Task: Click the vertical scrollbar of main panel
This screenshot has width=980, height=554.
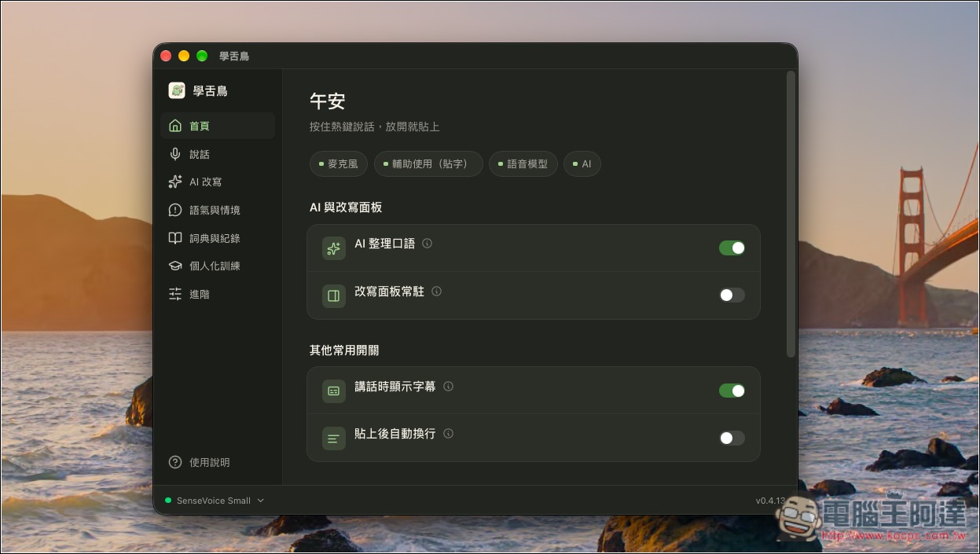Action: click(x=791, y=214)
